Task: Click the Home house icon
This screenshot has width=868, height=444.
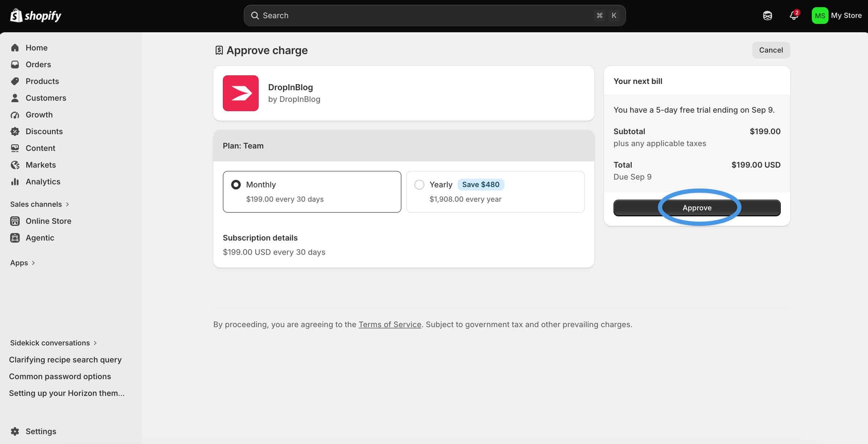Action: [15, 48]
